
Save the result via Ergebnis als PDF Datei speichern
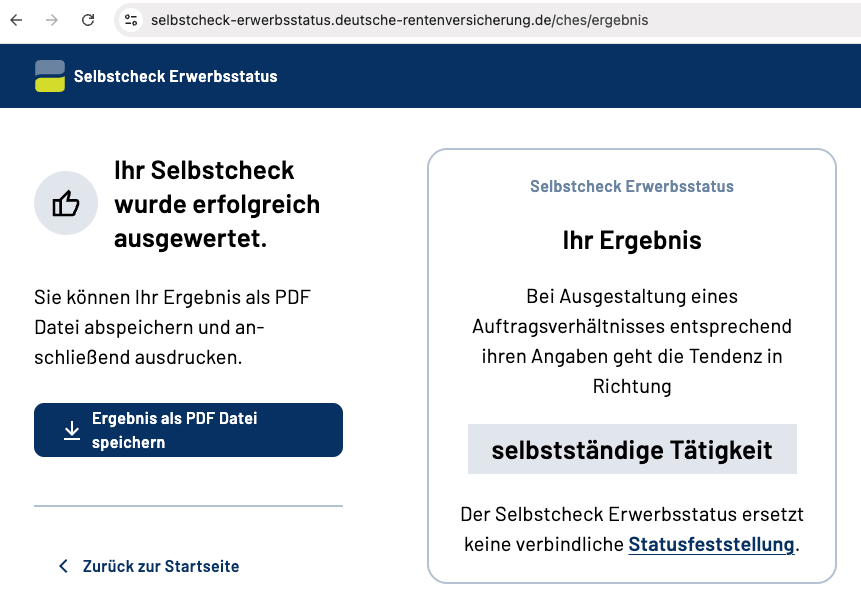pyautogui.click(x=188, y=429)
